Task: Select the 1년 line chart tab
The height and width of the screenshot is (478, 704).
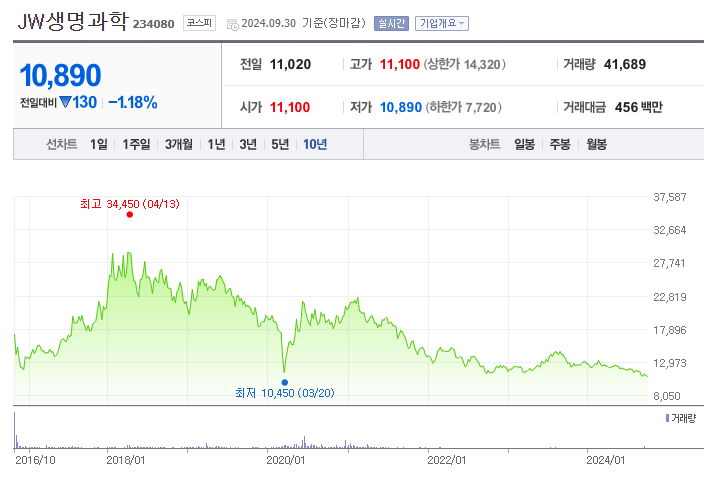Action: pos(216,144)
